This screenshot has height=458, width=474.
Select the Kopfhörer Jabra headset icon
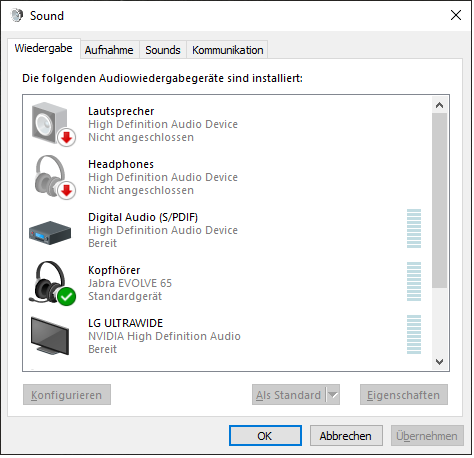click(53, 283)
